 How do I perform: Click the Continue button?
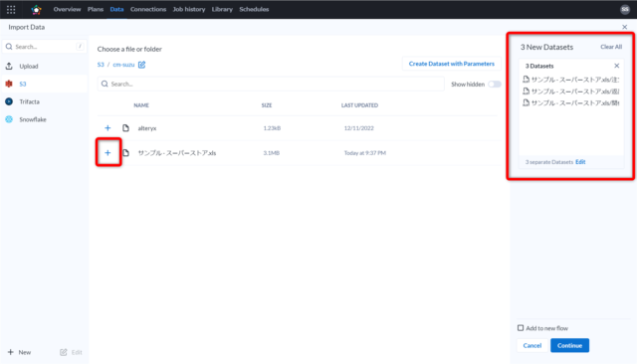pyautogui.click(x=569, y=346)
